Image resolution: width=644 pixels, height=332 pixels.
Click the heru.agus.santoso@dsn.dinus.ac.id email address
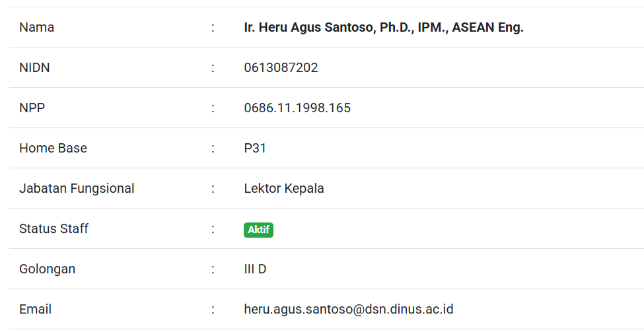pyautogui.click(x=348, y=310)
